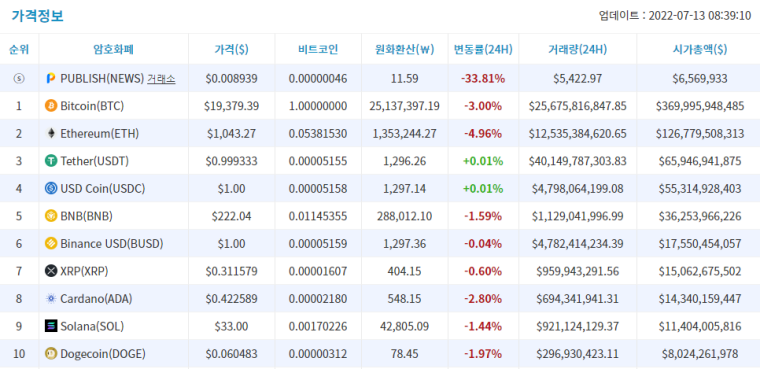760x369 pixels.
Task: Sort by 가격($) column header
Action: (231, 49)
